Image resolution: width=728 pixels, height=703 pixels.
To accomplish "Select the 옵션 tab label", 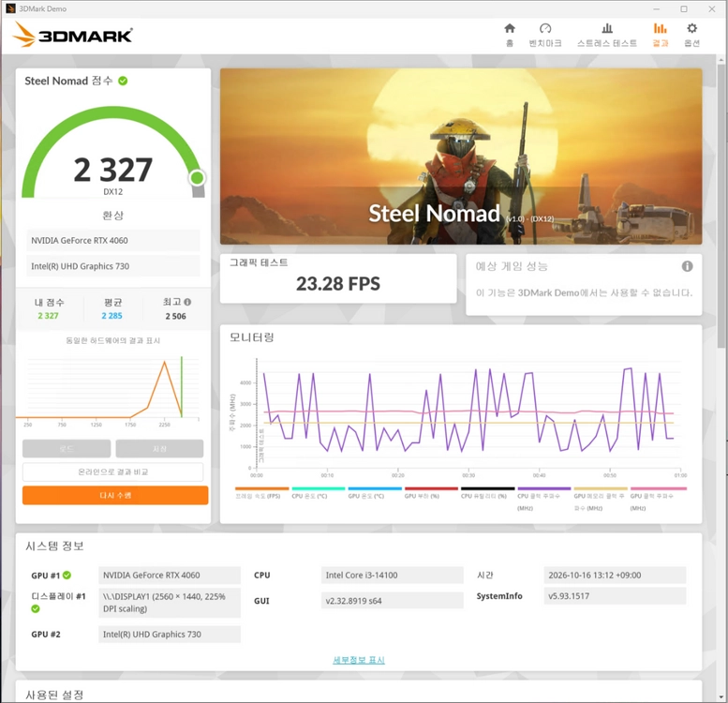I will pos(691,43).
